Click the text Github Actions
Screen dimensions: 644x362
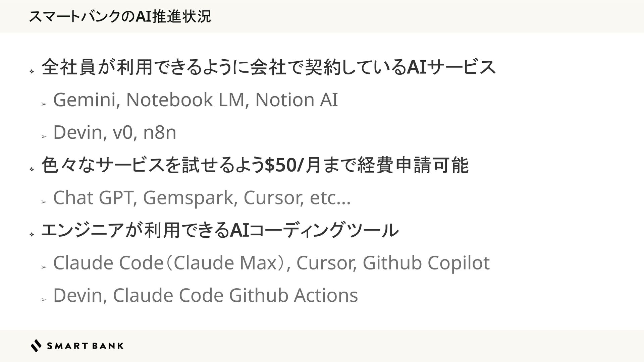pyautogui.click(x=293, y=295)
